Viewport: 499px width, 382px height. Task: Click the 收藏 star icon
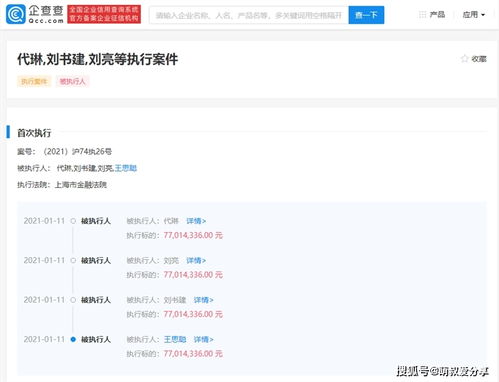pyautogui.click(x=464, y=59)
